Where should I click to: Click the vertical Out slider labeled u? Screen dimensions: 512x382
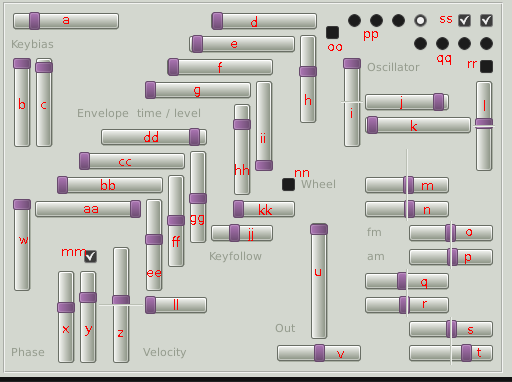[319, 281]
